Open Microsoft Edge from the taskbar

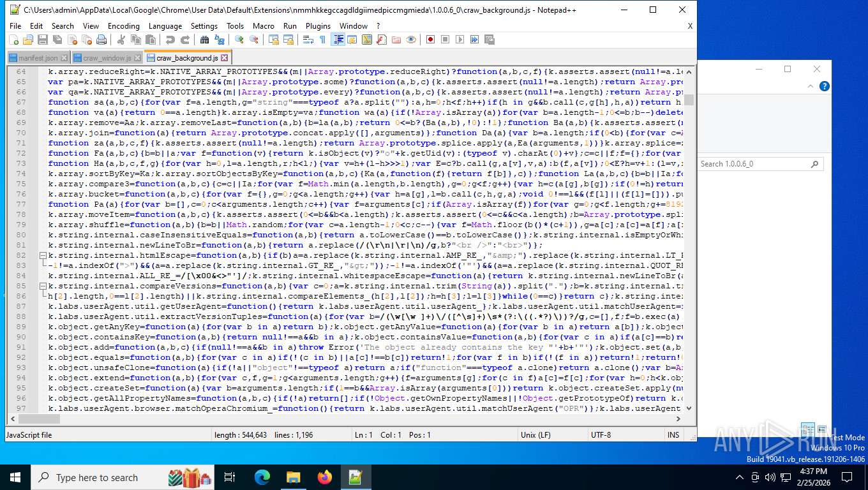pyautogui.click(x=262, y=477)
